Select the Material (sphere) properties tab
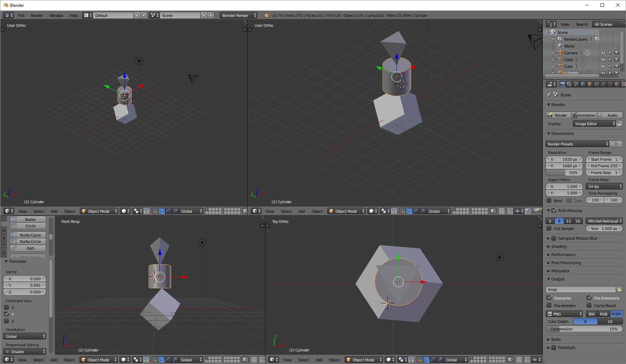 pyautogui.click(x=616, y=84)
